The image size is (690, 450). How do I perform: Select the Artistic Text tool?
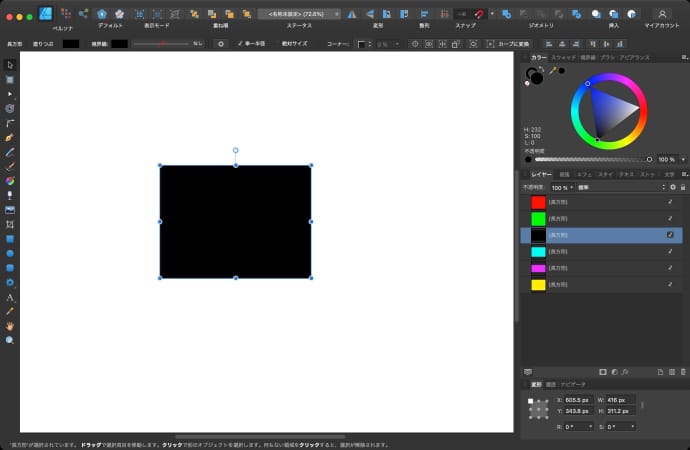10,297
